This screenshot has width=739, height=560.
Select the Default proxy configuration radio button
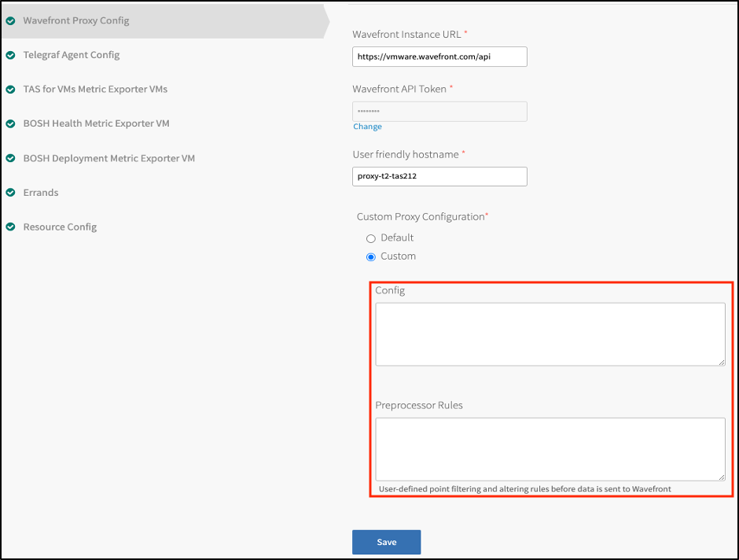point(371,238)
